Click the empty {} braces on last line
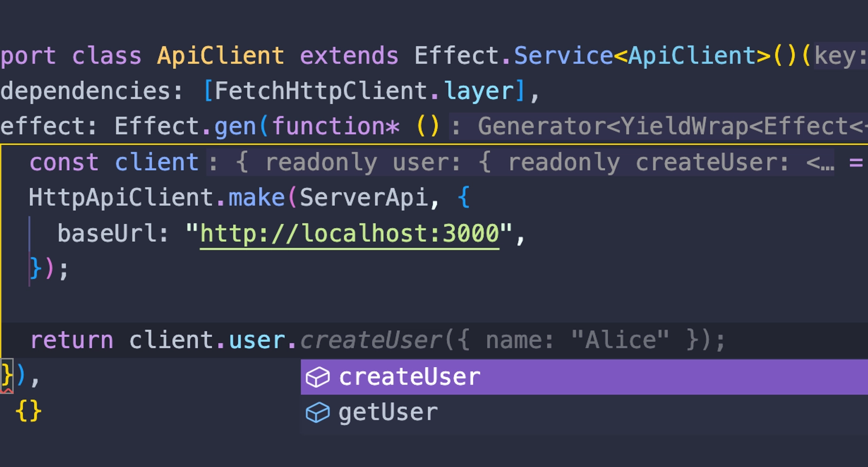Image resolution: width=868 pixels, height=467 pixels. tap(28, 411)
